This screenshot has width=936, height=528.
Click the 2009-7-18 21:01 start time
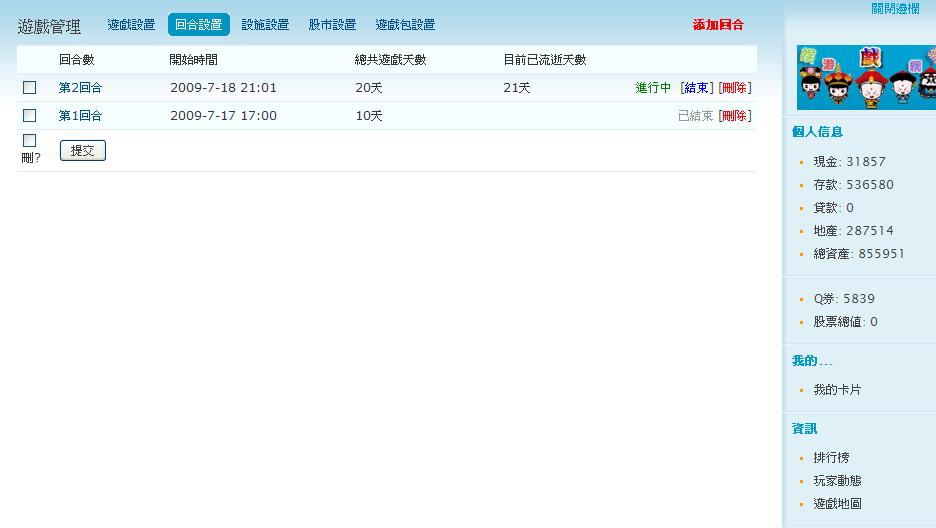[223, 88]
